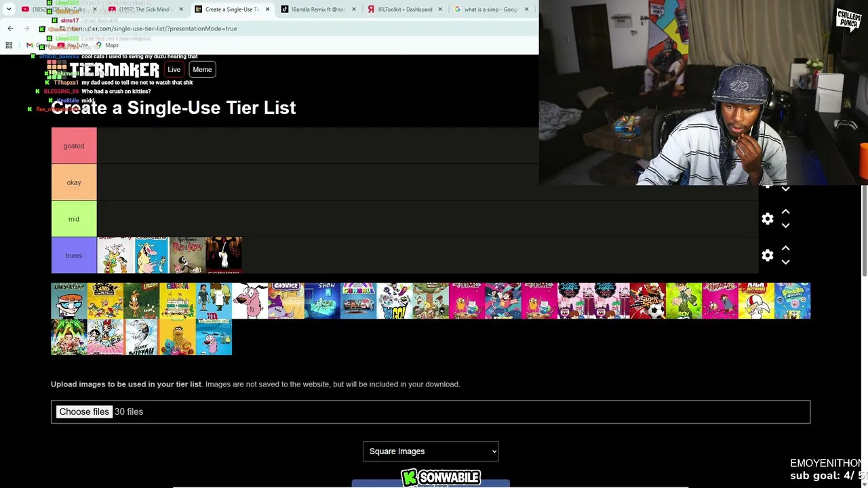Screen dimensions: 868x488
Task: Switch to 'what is a simp' Google tab
Action: coord(491,9)
